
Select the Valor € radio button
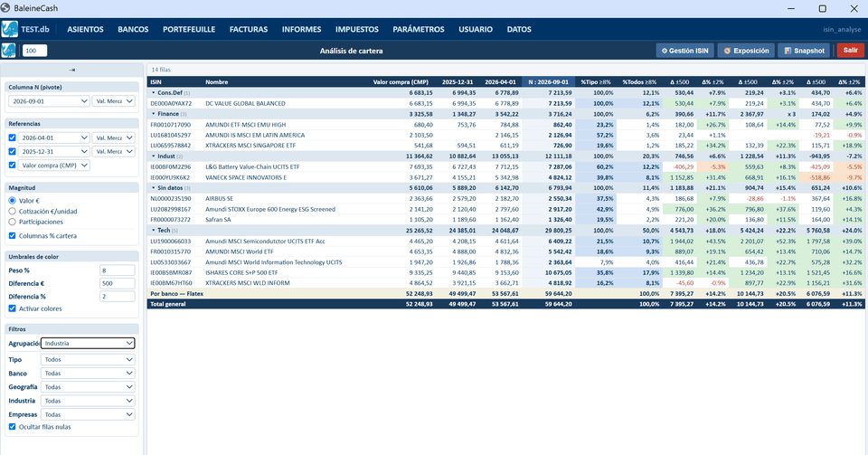click(12, 201)
